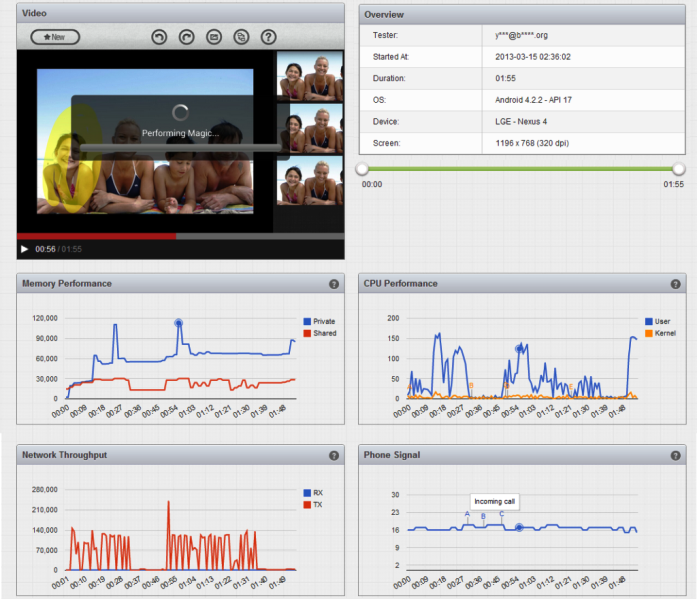This screenshot has height=600, width=697.
Task: Click the New button in Video toolbar
Action: point(55,37)
